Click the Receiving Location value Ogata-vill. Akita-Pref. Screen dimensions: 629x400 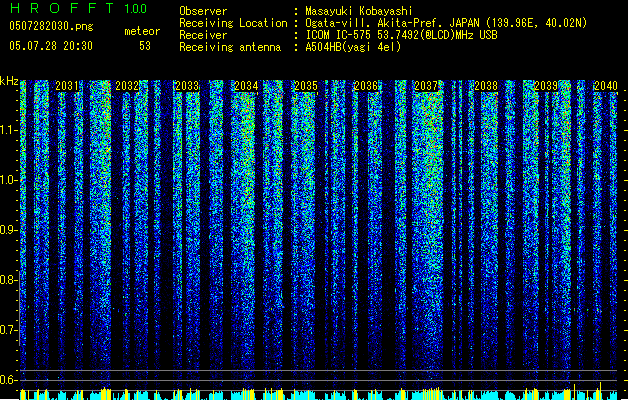tap(374, 23)
